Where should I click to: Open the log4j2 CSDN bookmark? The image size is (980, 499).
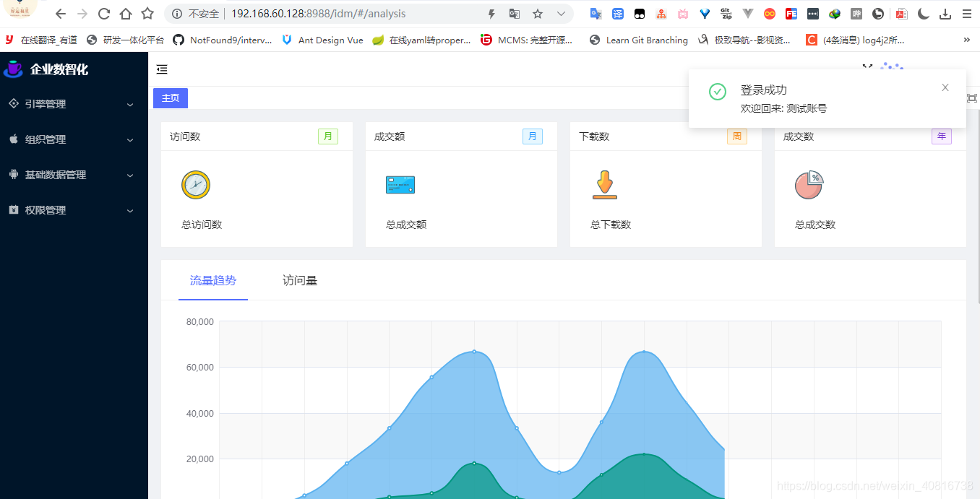pyautogui.click(x=855, y=40)
